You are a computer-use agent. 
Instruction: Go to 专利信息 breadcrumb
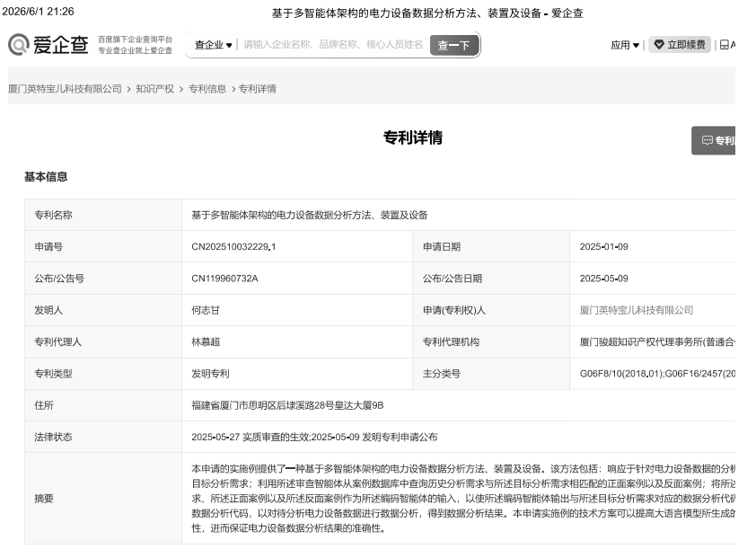[207, 89]
